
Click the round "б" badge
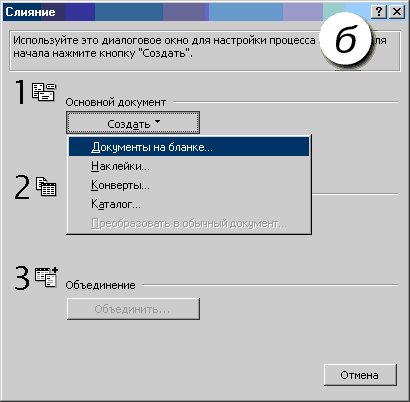[345, 40]
